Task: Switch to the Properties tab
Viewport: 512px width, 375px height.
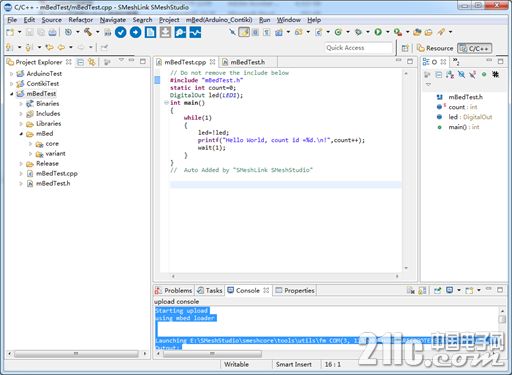Action: coord(295,290)
